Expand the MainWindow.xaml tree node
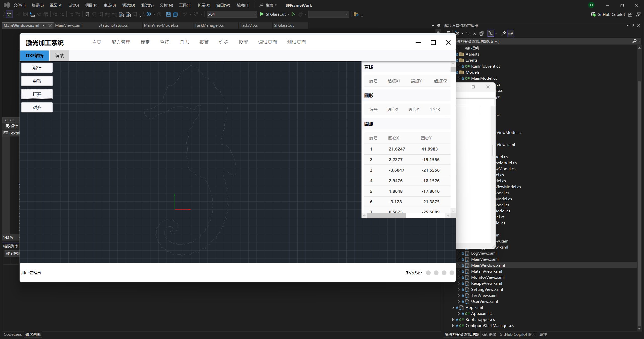 click(459, 265)
